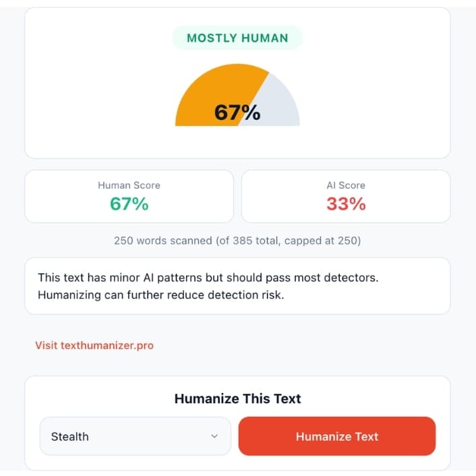Click the Humanize This Text heading

point(237,398)
